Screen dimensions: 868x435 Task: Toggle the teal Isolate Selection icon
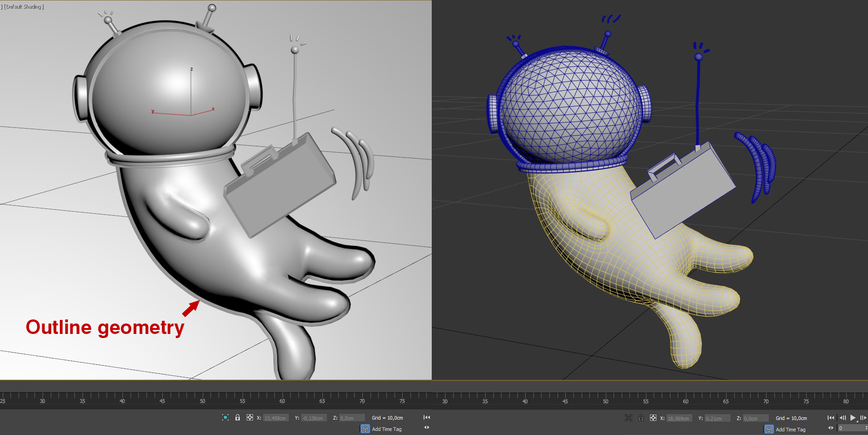pyautogui.click(x=225, y=417)
